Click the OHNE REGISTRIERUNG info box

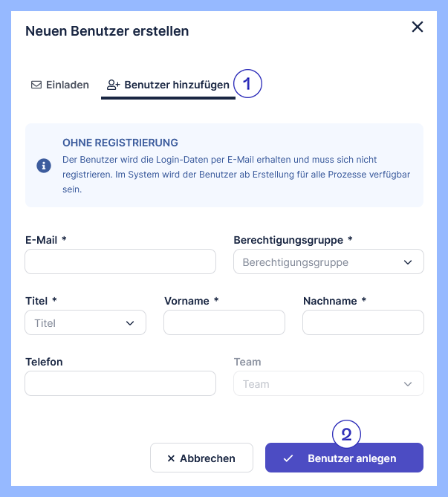(224, 165)
